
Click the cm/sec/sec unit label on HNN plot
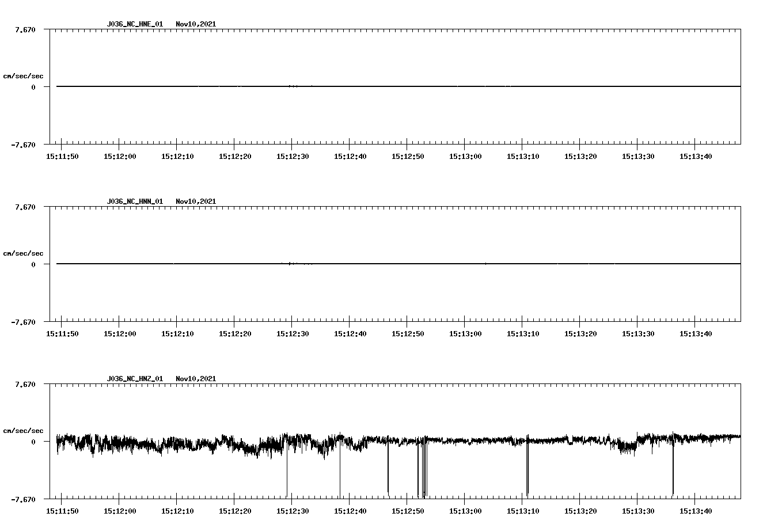point(23,253)
